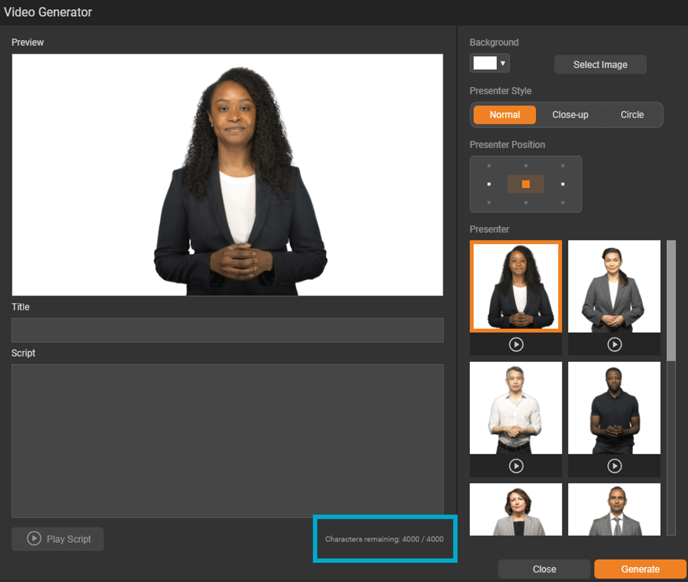688x582 pixels.
Task: Choose the Circle presenter style
Action: point(632,115)
